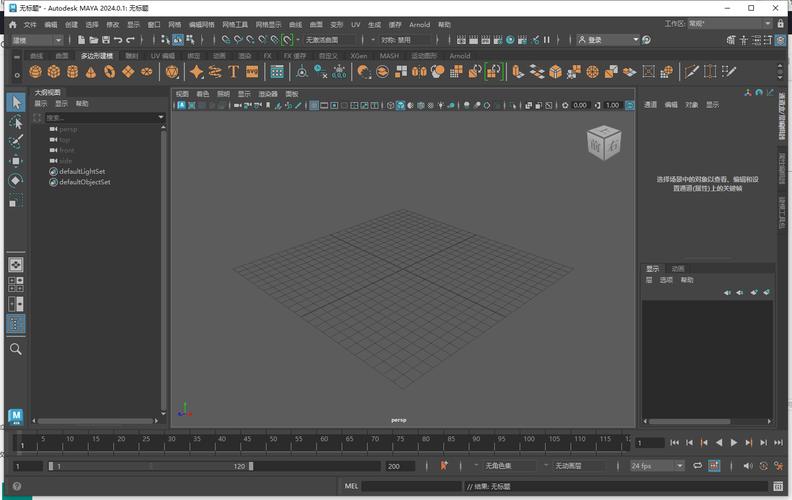Toggle select-by-object-type mode icon

[178, 39]
